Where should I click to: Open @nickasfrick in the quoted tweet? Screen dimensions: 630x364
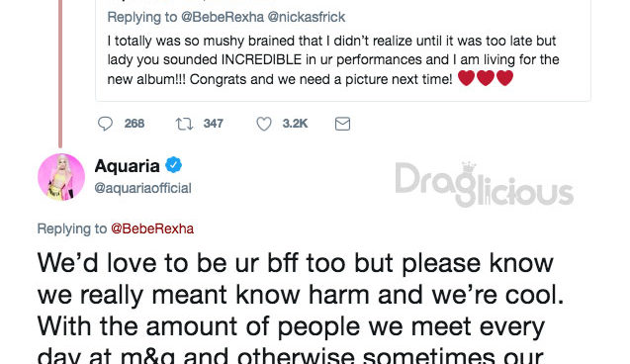307,17
